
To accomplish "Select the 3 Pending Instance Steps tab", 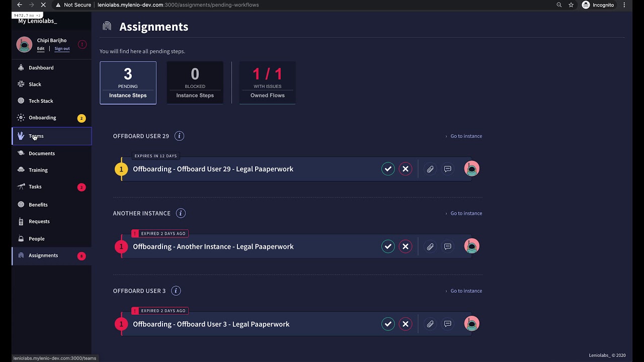I will click(x=128, y=83).
